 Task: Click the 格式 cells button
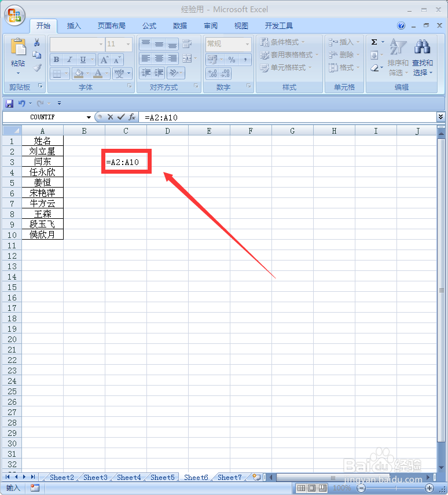coord(344,68)
